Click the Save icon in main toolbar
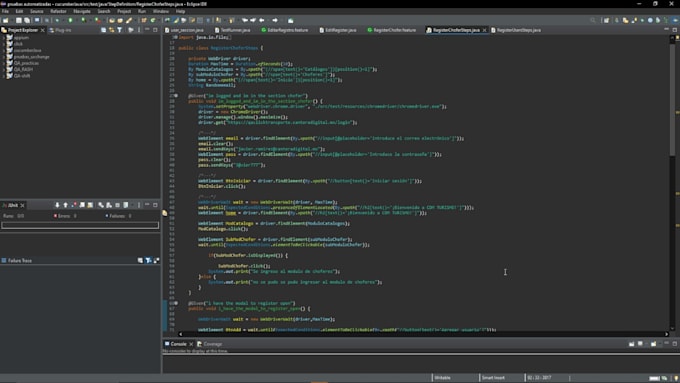The image size is (680, 383). coord(19,20)
